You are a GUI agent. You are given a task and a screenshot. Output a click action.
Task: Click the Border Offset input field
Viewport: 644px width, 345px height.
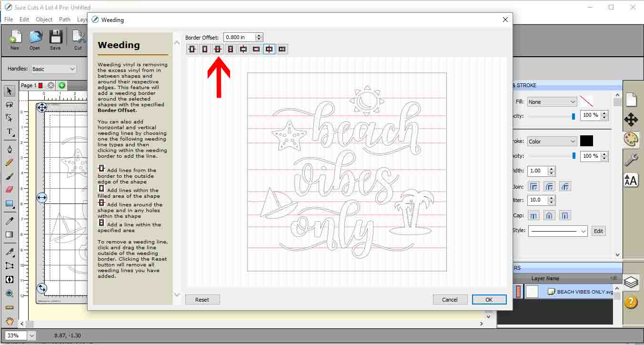(239, 37)
